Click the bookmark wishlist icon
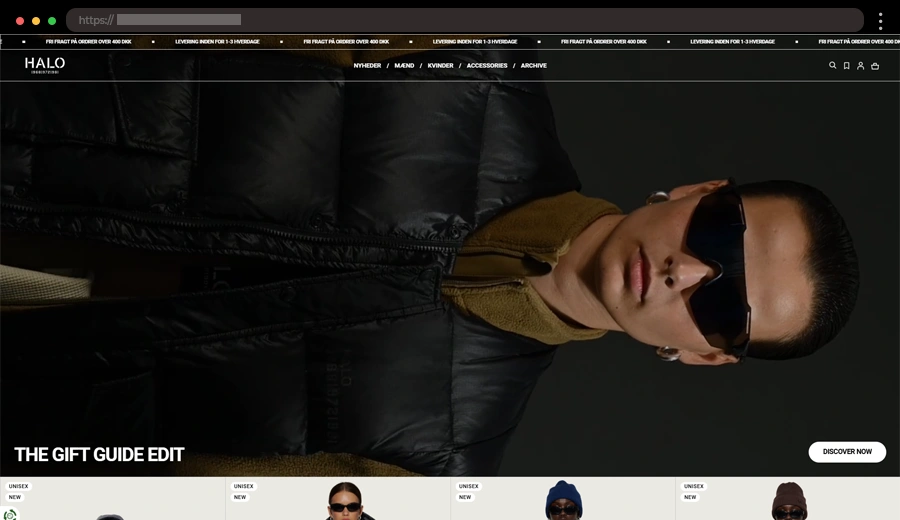Screen dimensions: 900x520 pos(846,66)
